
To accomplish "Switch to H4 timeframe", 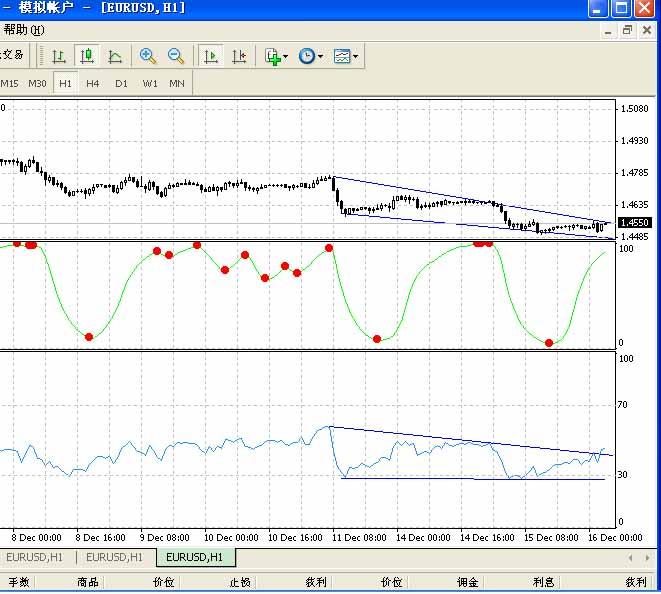I will point(92,83).
